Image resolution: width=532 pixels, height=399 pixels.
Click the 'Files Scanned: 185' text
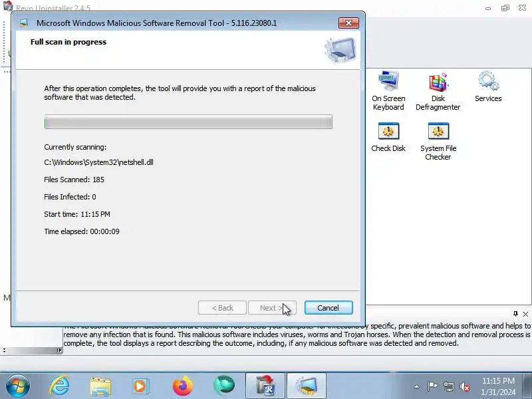click(74, 180)
